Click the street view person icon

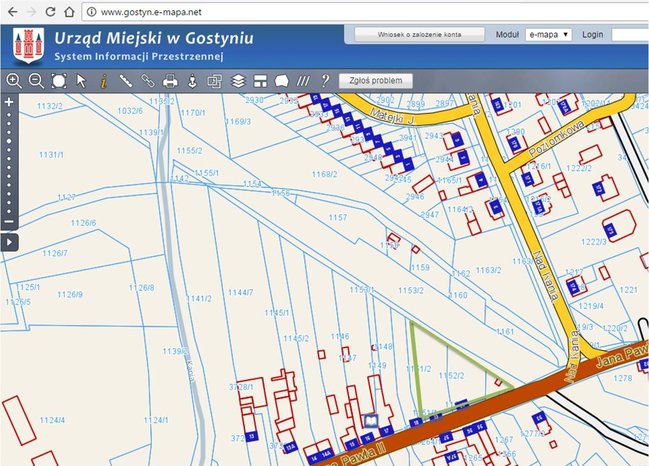192,81
